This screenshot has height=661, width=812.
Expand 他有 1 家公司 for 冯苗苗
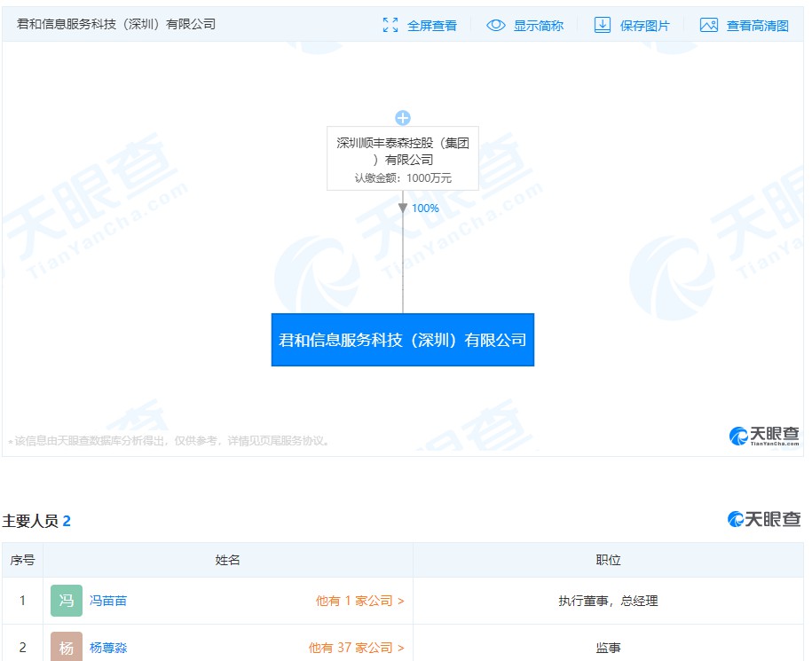(360, 601)
